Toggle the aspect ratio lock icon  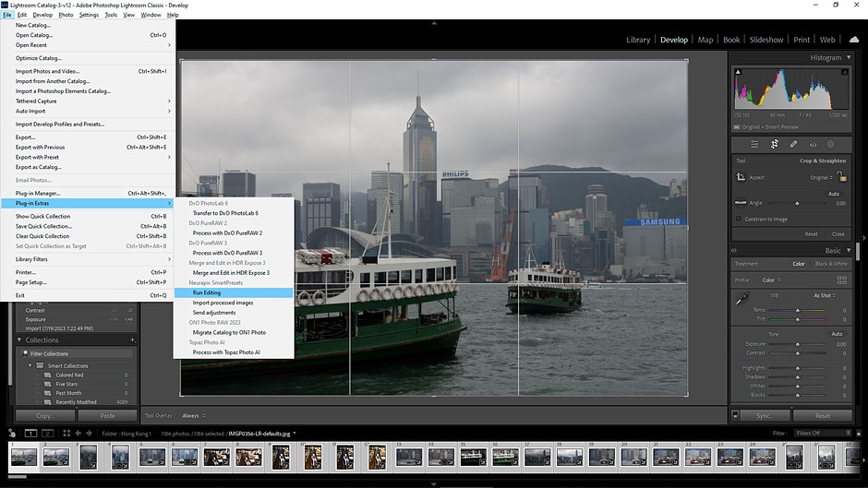(x=841, y=177)
